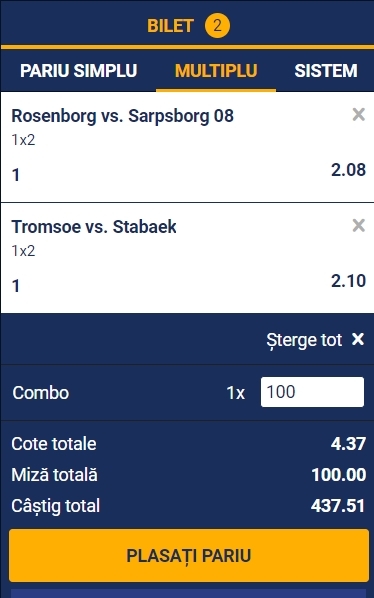Click the Câștig total 437.51 amount
Viewport: 374px width, 598px height.
click(x=338, y=506)
